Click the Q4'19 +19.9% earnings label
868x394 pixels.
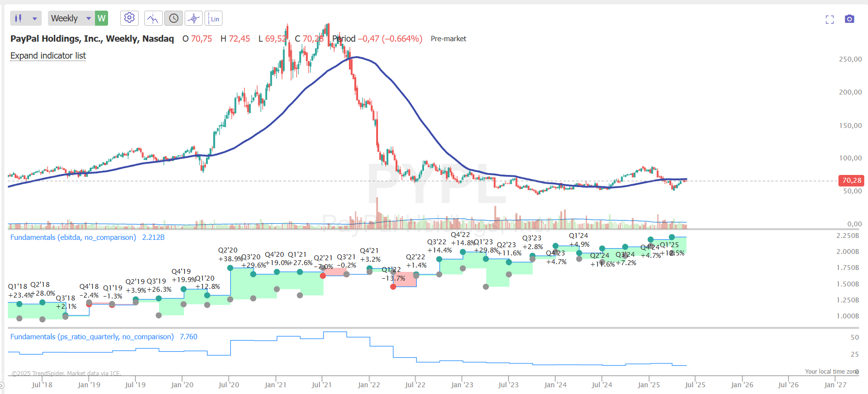[184, 276]
